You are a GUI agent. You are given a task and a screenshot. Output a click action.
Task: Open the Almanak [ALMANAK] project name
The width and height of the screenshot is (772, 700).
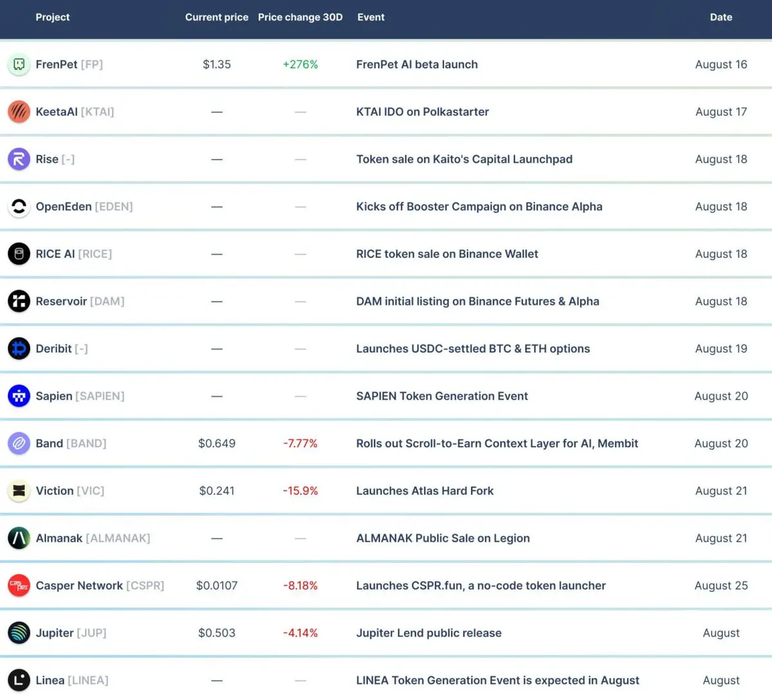93,538
